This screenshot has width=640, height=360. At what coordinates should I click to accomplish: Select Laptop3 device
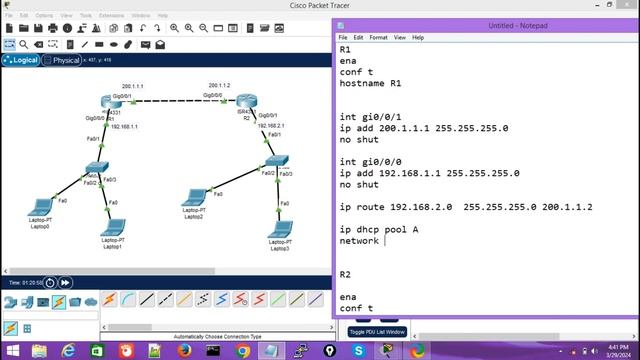[280, 229]
